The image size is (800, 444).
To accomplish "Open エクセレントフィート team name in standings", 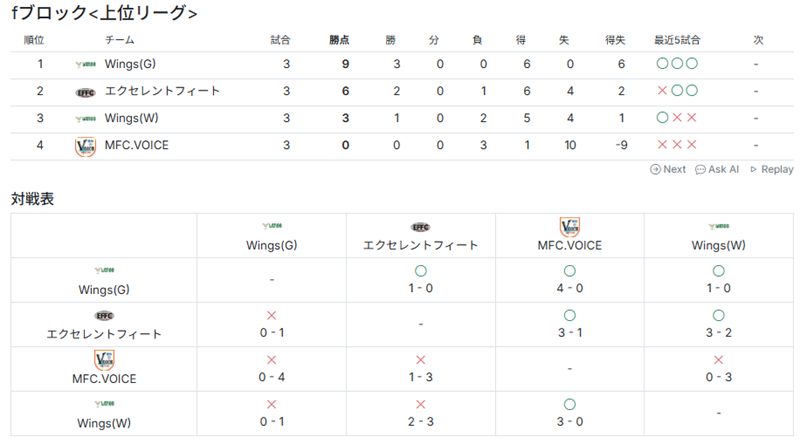I will tap(162, 92).
